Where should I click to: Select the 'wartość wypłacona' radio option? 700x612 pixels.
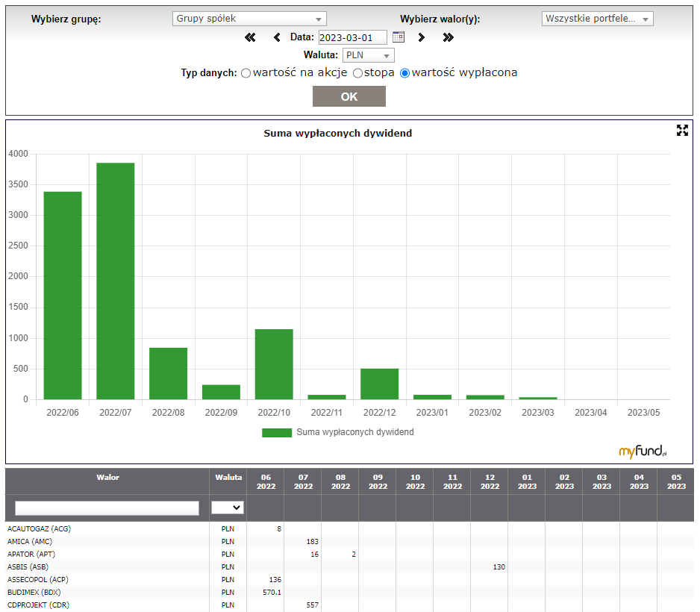pos(405,73)
